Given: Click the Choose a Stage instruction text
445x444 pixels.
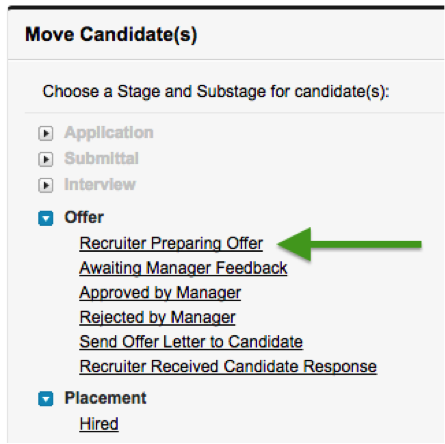Looking at the screenshot, I should pos(216,92).
